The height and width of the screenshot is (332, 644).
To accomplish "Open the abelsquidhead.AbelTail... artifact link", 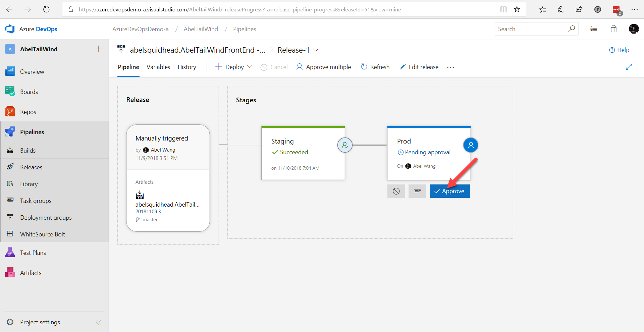I will (x=167, y=204).
